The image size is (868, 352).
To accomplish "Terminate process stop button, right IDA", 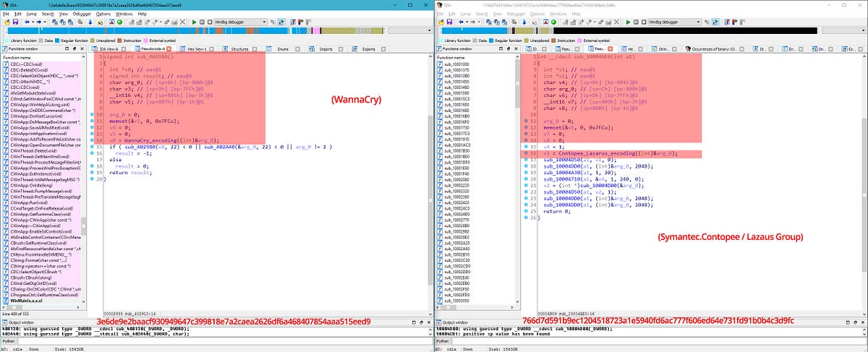I will (x=644, y=22).
